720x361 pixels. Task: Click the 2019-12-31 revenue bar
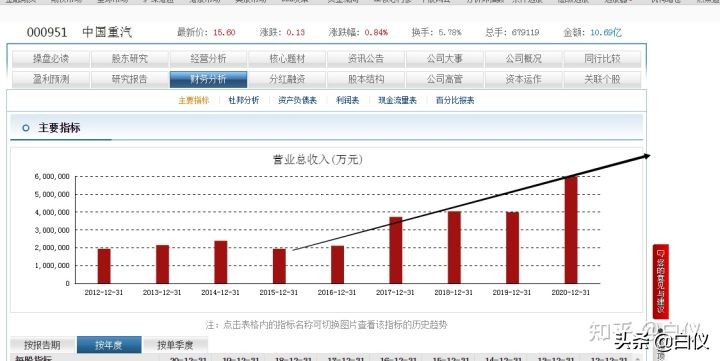pos(512,248)
